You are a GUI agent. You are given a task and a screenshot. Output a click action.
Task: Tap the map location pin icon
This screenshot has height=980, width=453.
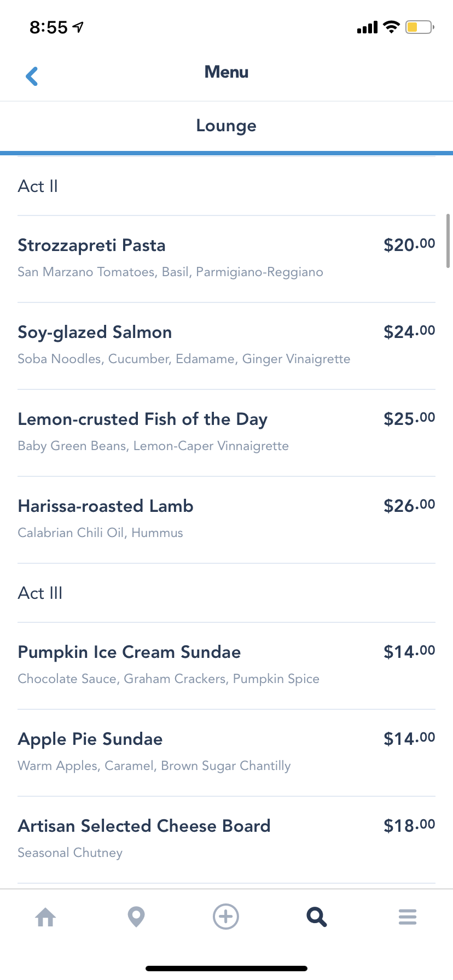[x=136, y=917]
